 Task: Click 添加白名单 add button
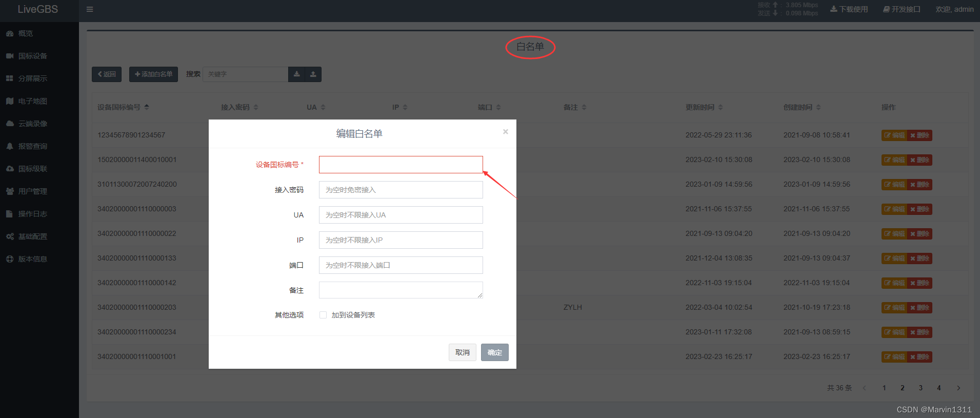click(154, 74)
